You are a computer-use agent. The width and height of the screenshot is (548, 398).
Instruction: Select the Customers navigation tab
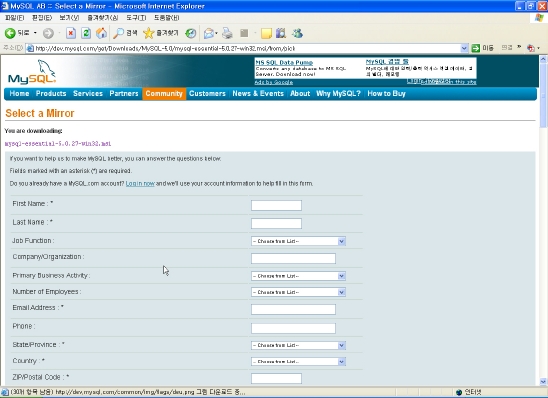tap(207, 94)
